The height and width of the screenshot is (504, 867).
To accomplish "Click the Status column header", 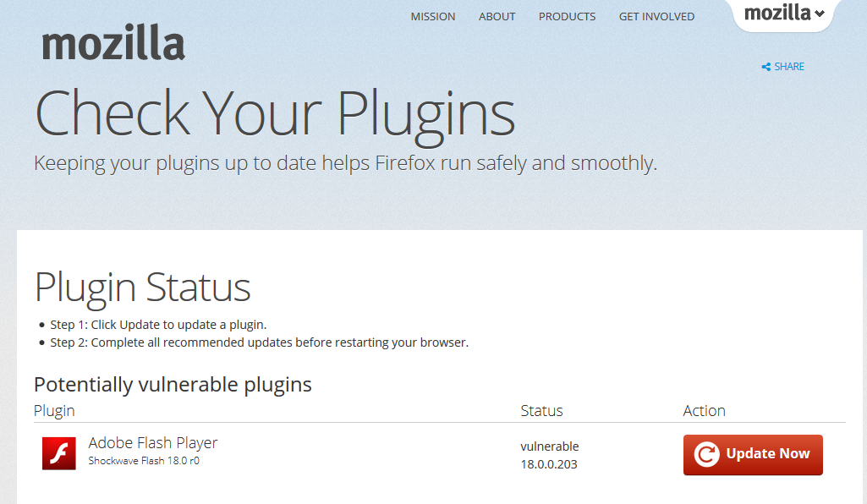I will point(541,411).
